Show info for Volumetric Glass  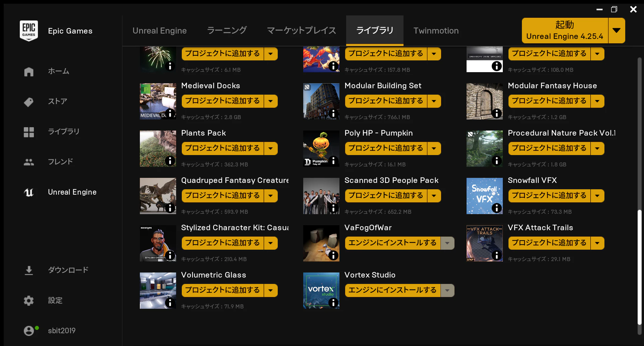(x=170, y=303)
